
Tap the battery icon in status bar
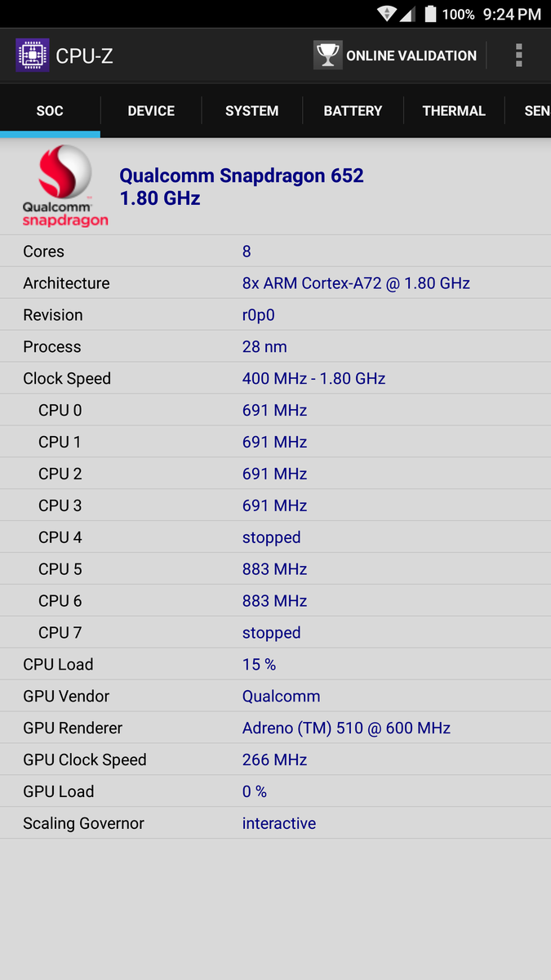tap(430, 14)
